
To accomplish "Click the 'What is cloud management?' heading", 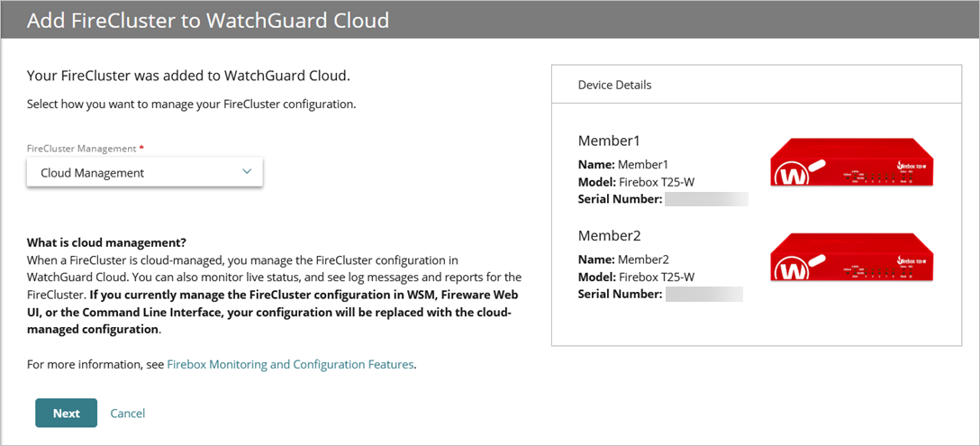I will [x=106, y=242].
